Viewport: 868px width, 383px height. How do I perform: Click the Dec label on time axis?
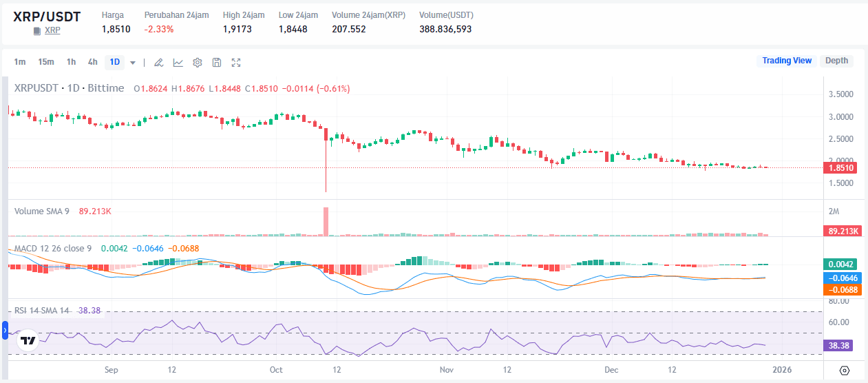click(611, 370)
